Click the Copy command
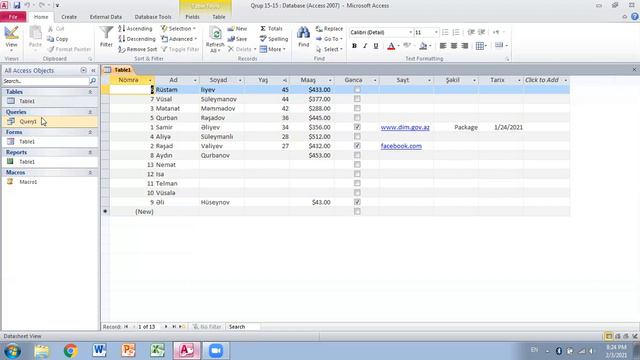 pyautogui.click(x=58, y=39)
